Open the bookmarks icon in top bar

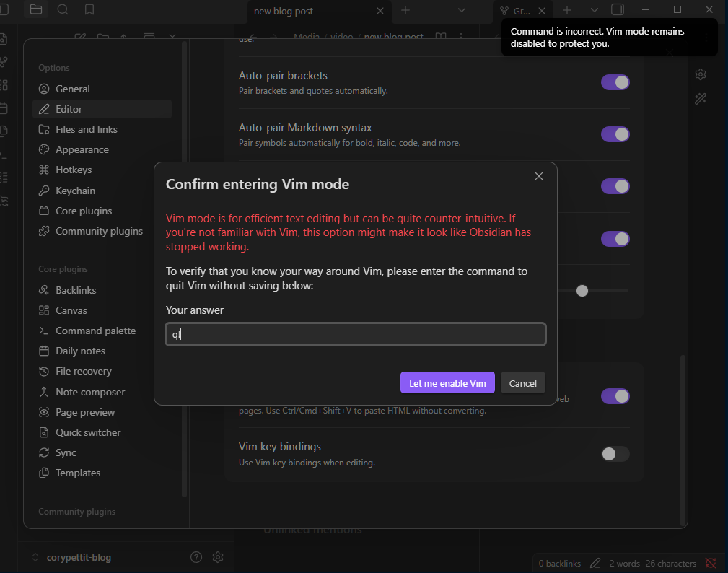89,10
